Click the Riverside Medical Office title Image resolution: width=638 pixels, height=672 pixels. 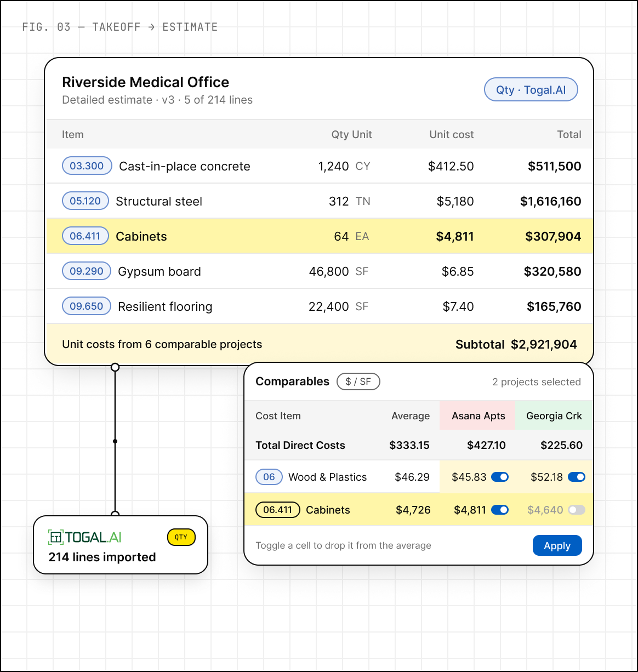click(x=146, y=82)
